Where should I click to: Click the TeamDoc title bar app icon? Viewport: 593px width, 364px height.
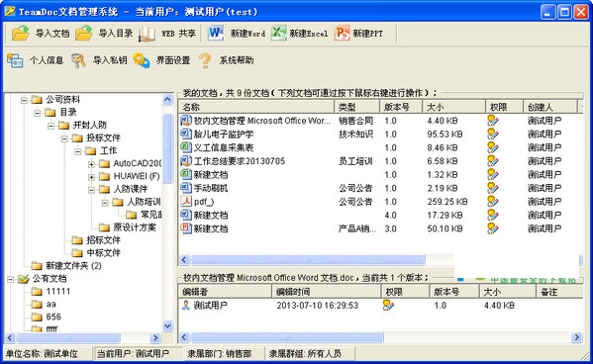10,11
